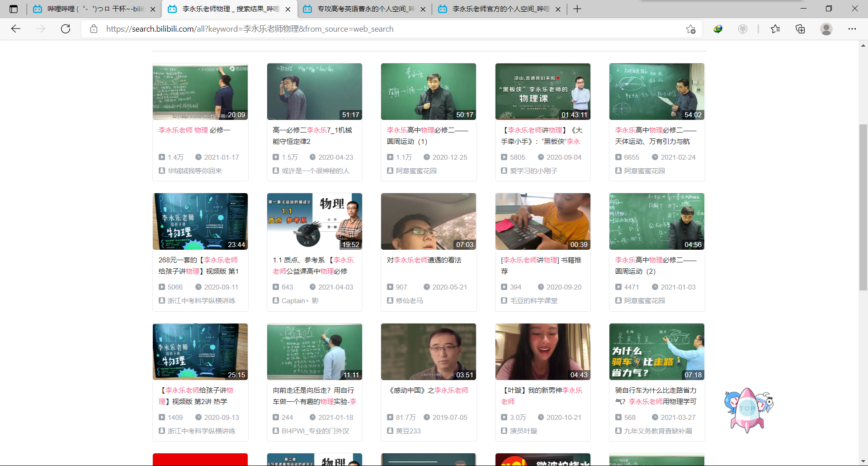Screen dimensions: 868x466
Task: Open a new browser tab
Action: 577,9
